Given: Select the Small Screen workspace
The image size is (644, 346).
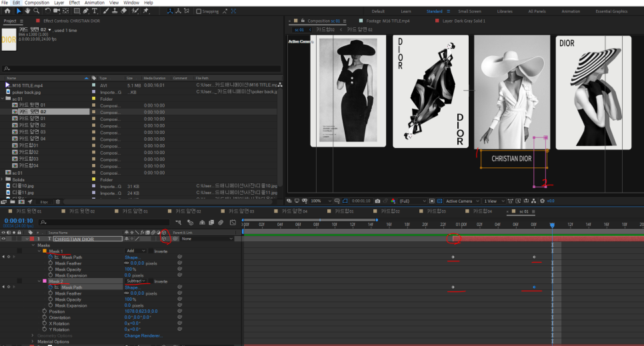Looking at the screenshot, I should (469, 11).
